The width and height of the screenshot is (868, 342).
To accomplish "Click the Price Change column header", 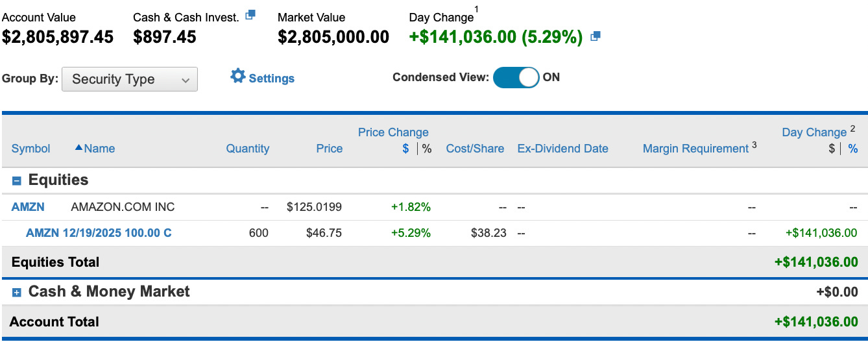I will 393,132.
